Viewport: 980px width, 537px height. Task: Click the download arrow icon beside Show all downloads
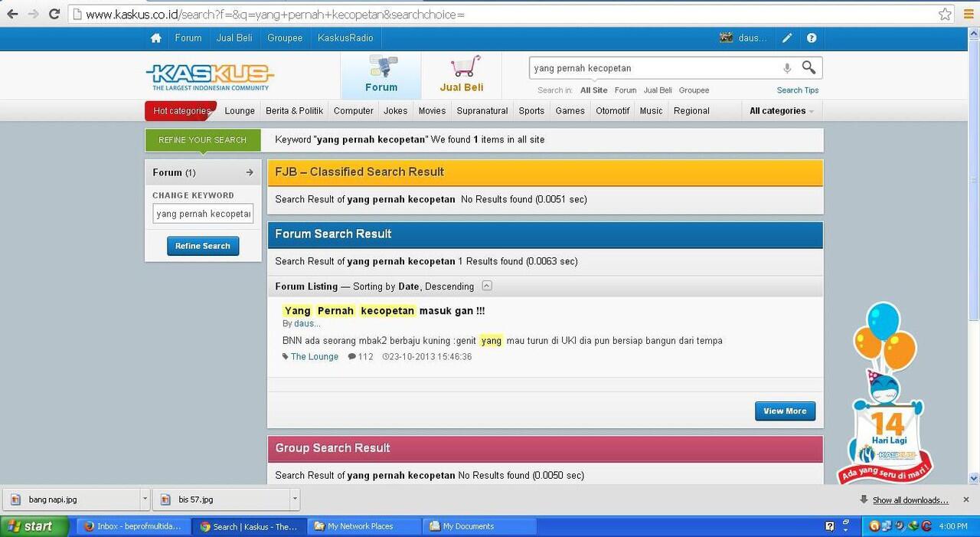point(864,499)
